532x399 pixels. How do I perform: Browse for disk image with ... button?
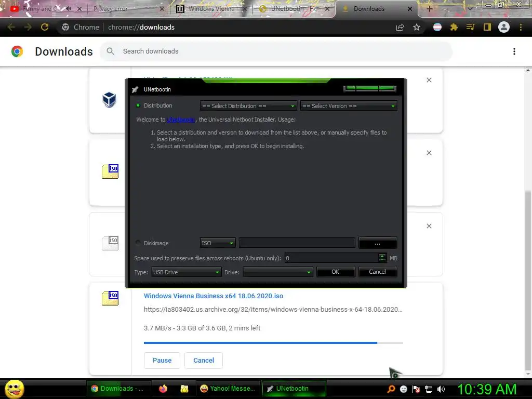point(377,243)
